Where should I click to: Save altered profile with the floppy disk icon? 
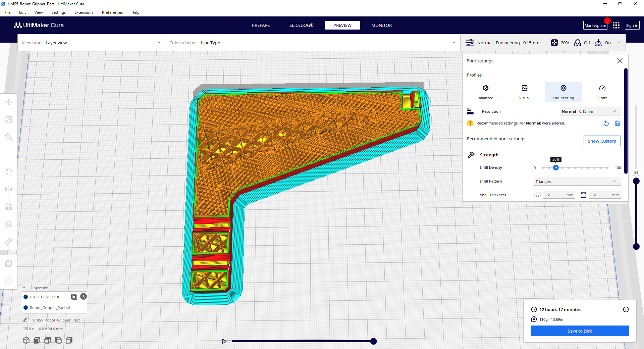coord(617,123)
